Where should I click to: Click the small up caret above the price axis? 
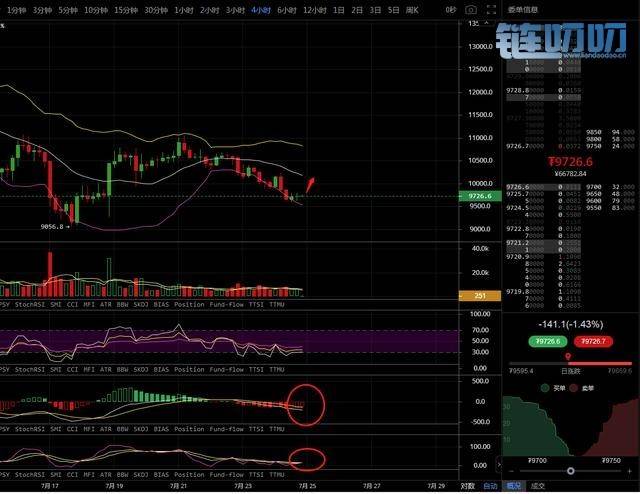tap(487, 23)
